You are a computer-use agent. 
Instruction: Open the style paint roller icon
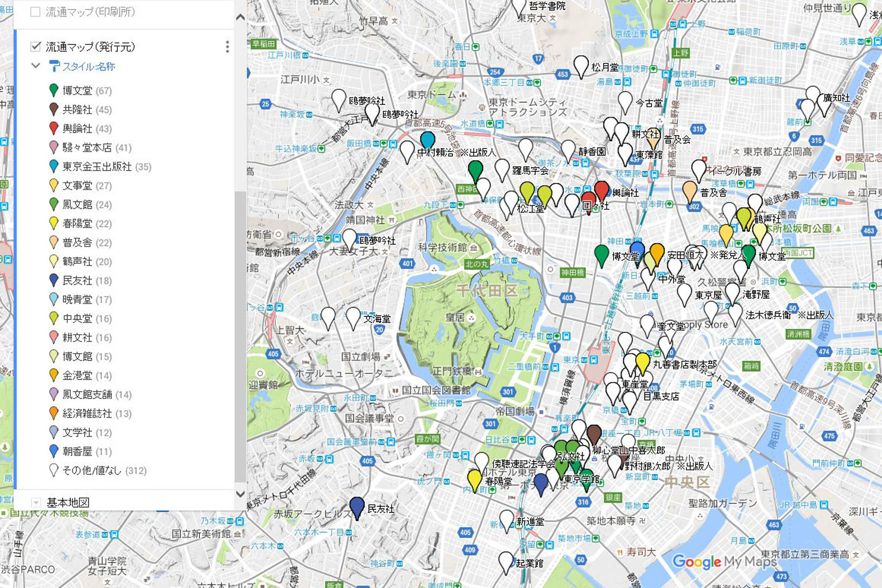(x=54, y=66)
